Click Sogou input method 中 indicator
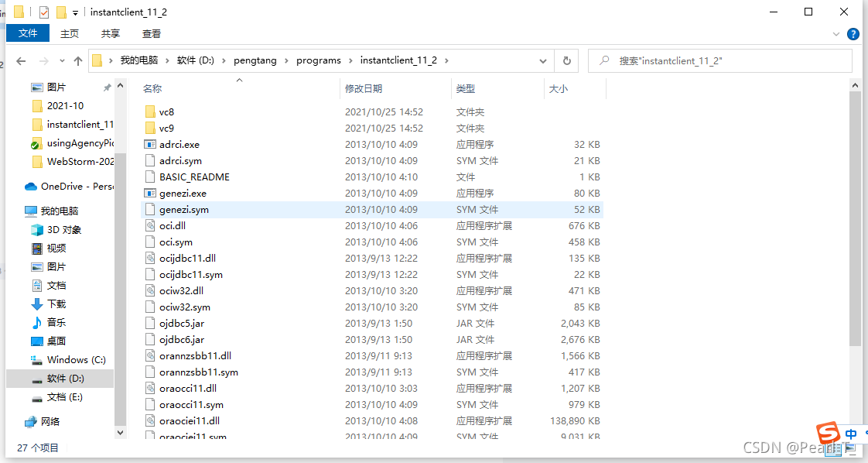 tap(851, 434)
